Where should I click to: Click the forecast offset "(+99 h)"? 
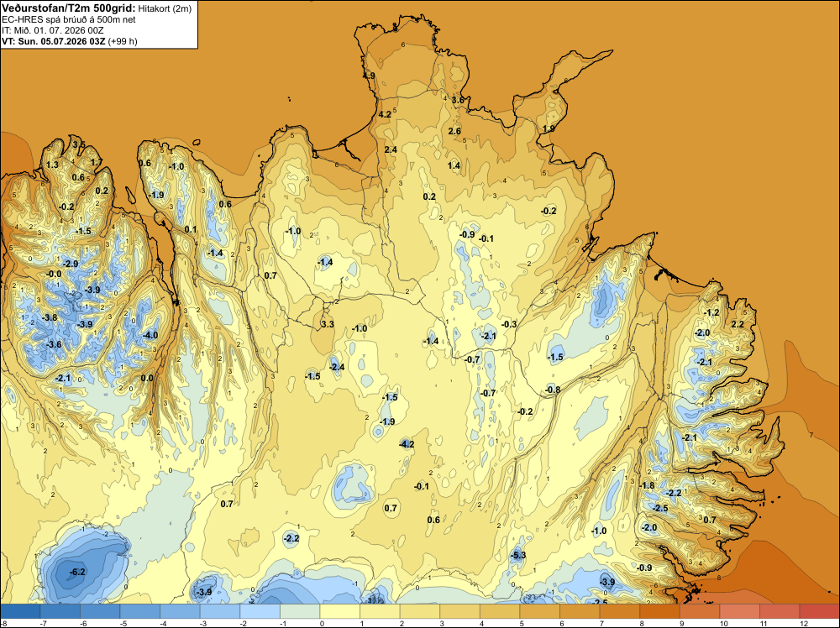pos(123,41)
